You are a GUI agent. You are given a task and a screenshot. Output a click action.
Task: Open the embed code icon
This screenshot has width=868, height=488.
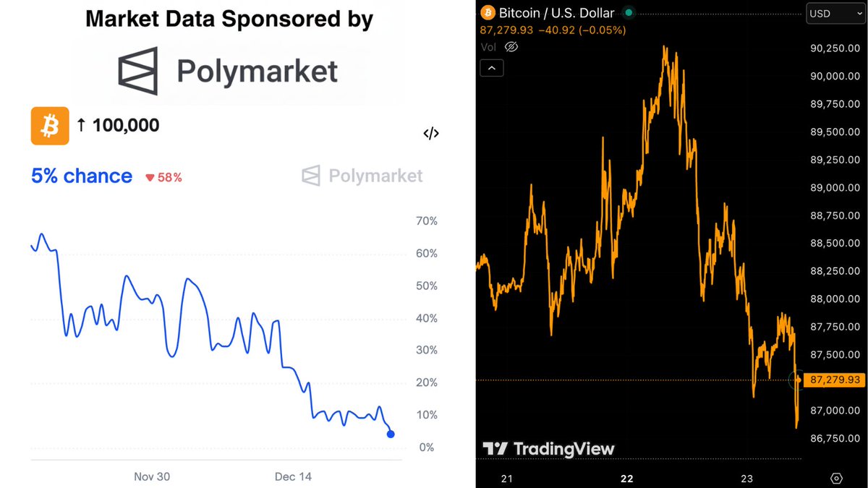431,133
